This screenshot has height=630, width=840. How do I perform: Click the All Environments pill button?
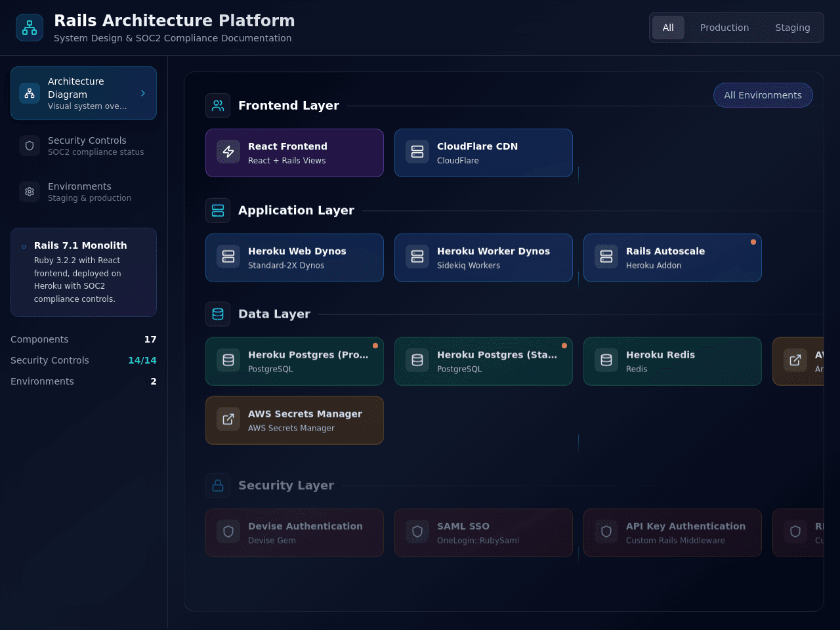pos(763,95)
